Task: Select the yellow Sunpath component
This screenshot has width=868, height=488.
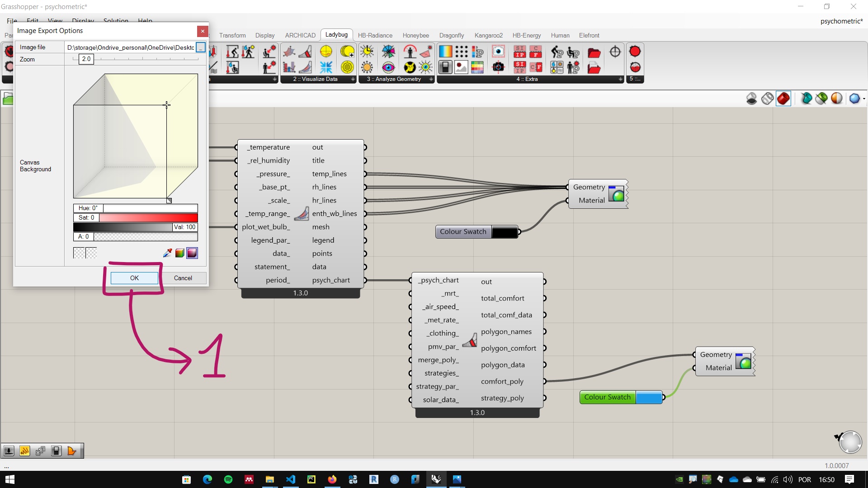Action: point(325,52)
